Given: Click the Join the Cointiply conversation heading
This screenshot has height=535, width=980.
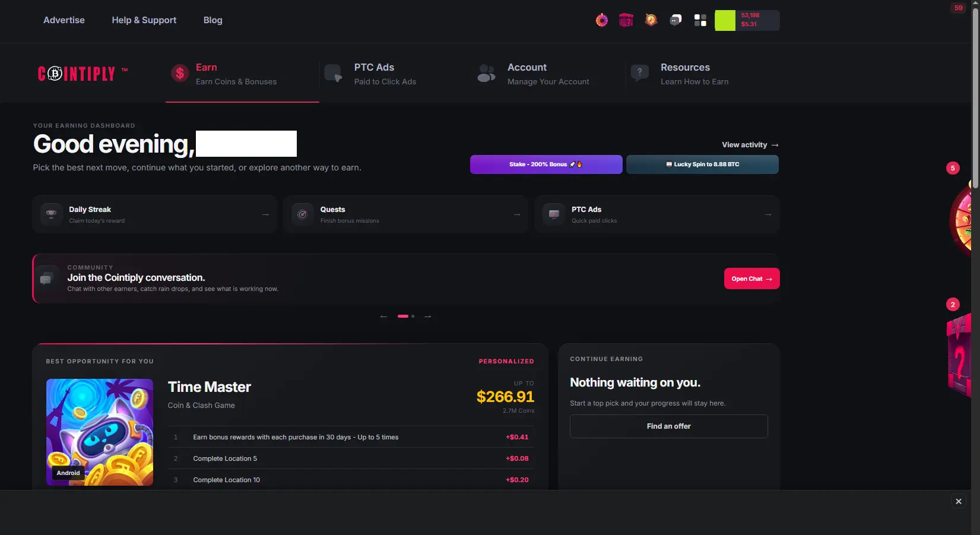Looking at the screenshot, I should click(137, 278).
